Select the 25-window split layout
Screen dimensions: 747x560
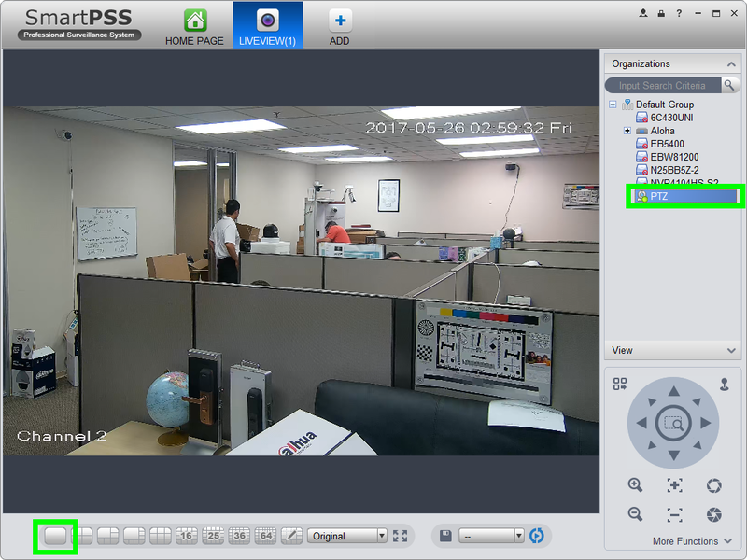212,536
